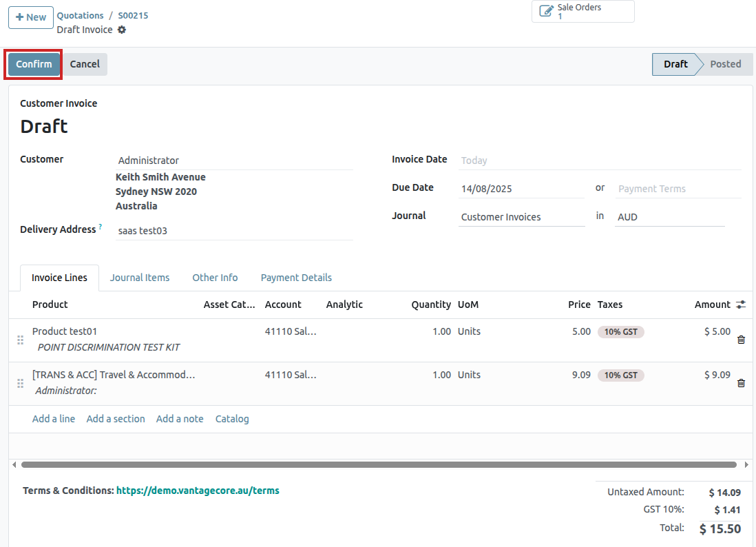756x547 pixels.
Task: Open the Other Info tab
Action: pyautogui.click(x=215, y=278)
